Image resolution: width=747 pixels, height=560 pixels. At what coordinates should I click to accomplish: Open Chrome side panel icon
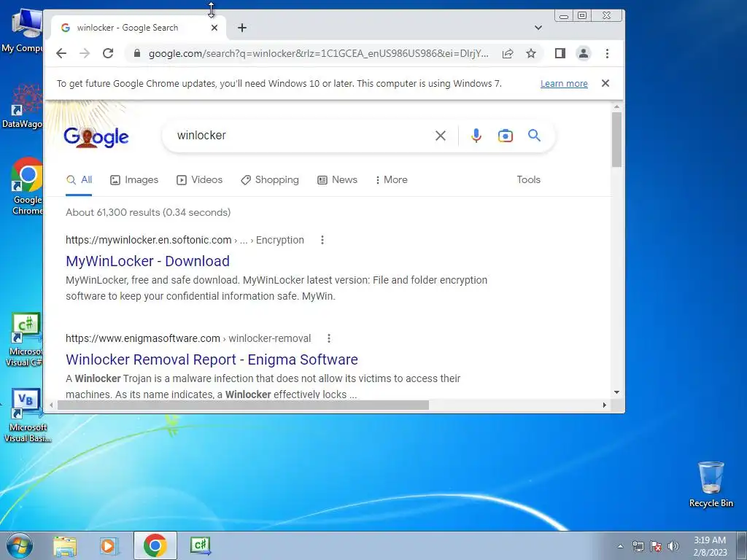[x=560, y=53]
